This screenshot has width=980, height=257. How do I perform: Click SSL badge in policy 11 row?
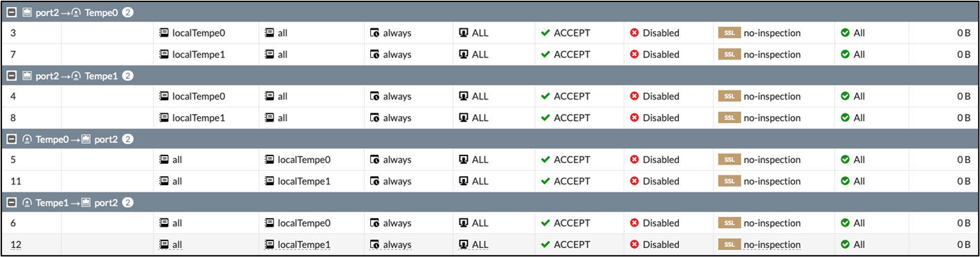[x=729, y=181]
